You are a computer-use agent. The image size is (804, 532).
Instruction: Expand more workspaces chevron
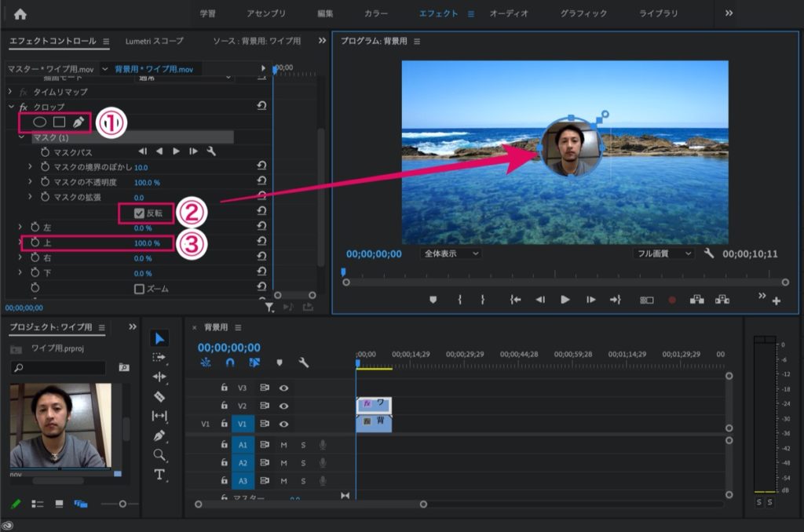(729, 13)
